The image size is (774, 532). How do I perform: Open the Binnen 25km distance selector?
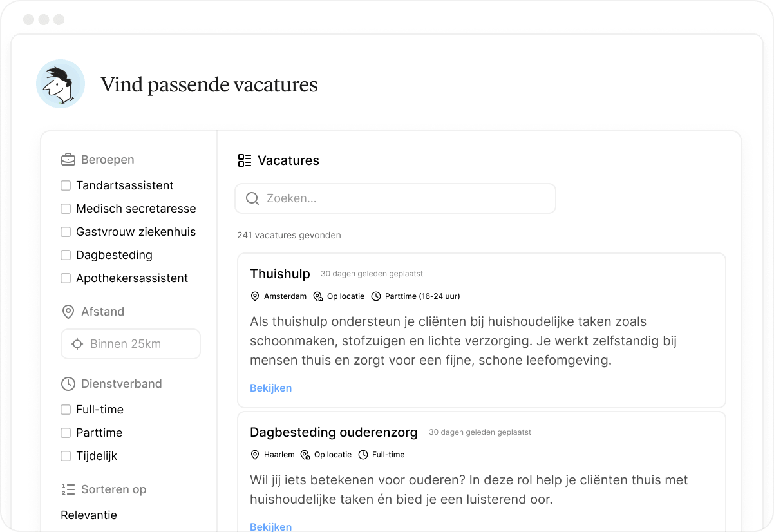pyautogui.click(x=130, y=344)
